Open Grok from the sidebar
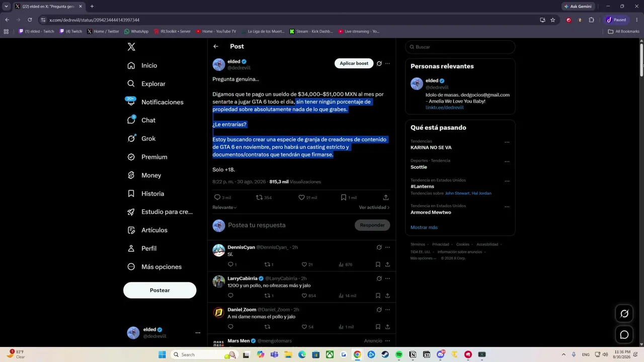This screenshot has width=644, height=362. click(141, 139)
